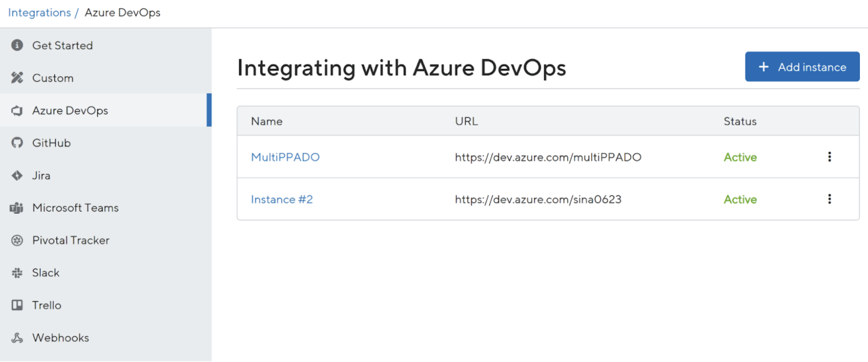
Task: Click the Pivotal Tracker icon
Action: click(x=17, y=240)
